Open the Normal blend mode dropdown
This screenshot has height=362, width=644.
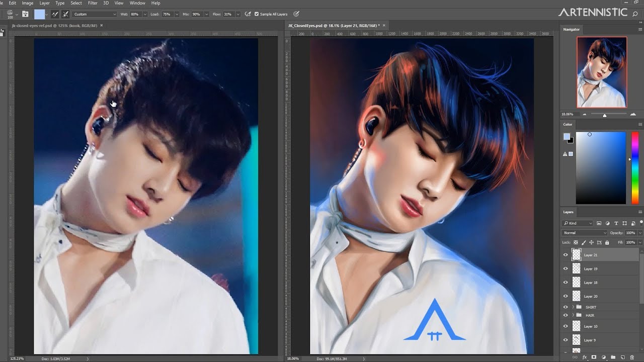(585, 233)
